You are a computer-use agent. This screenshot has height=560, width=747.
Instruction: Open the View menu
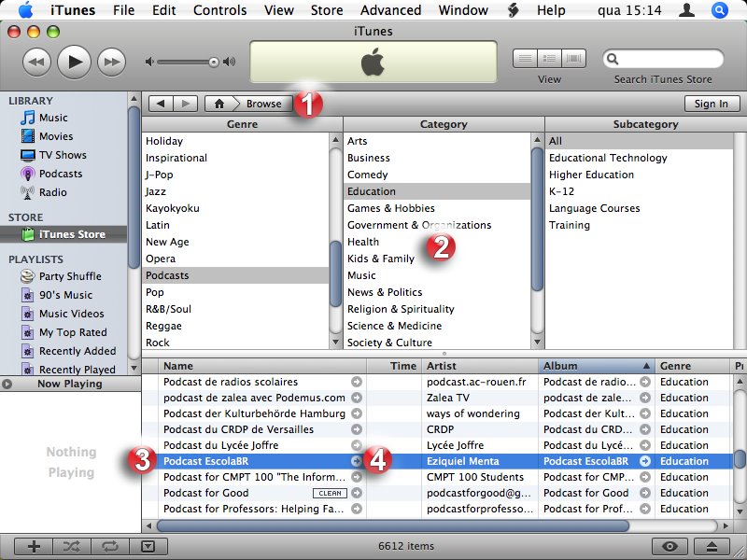pos(278,10)
